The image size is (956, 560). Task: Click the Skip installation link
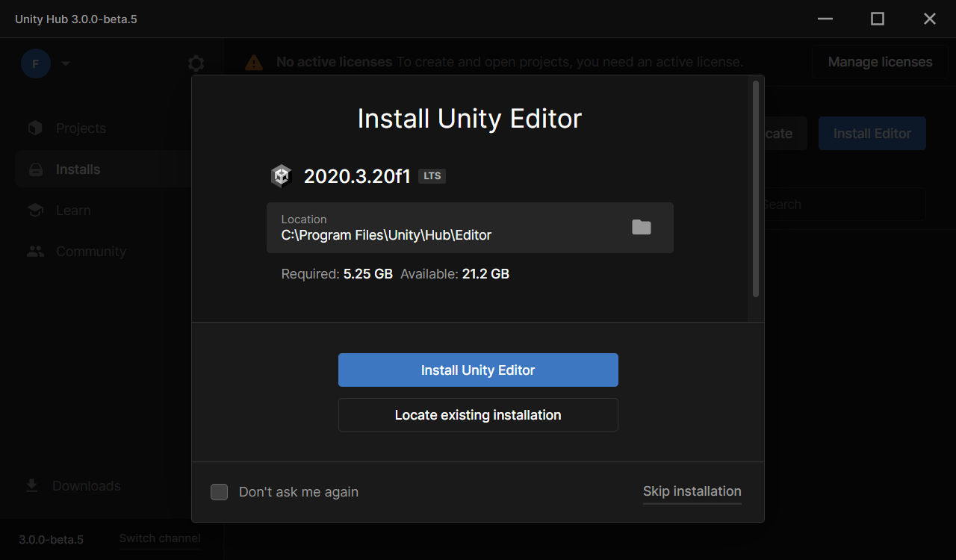pyautogui.click(x=692, y=491)
